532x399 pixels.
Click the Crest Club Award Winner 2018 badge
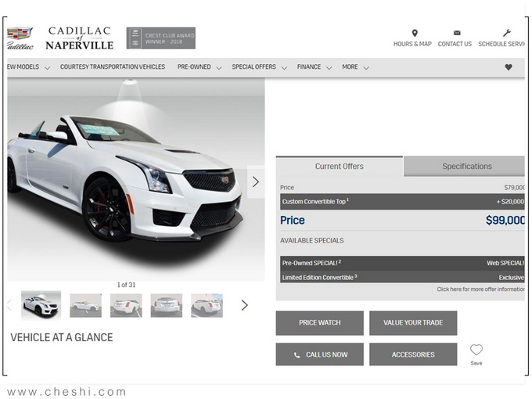coord(161,38)
